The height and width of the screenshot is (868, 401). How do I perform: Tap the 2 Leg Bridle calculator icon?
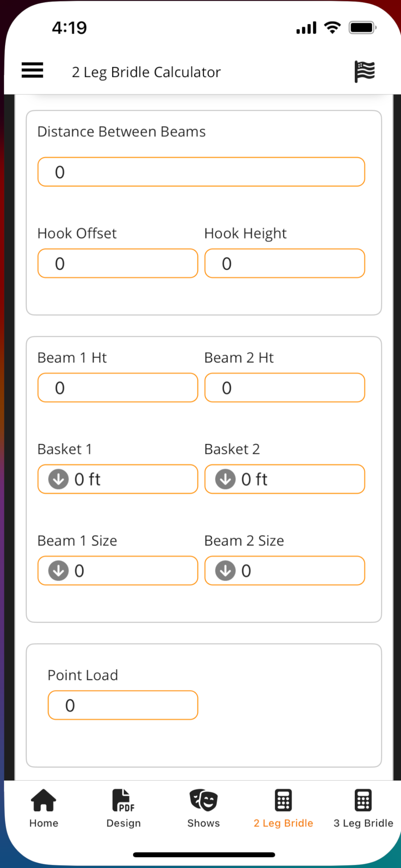(283, 800)
